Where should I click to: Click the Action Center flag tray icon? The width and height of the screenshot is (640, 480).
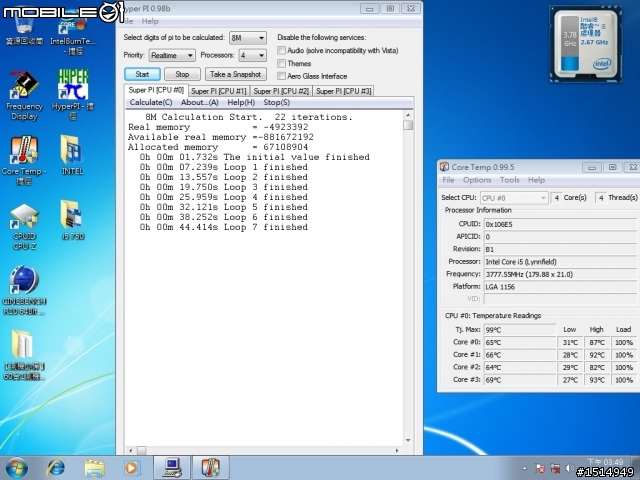[540, 469]
